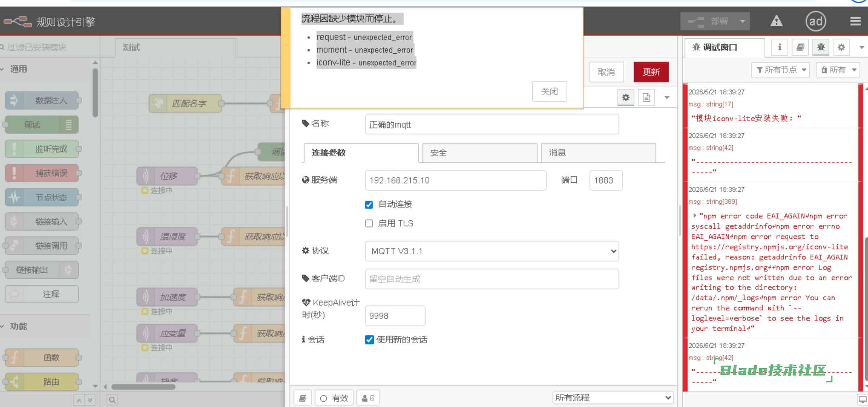
Task: Click the user count 6 button
Action: pyautogui.click(x=368, y=398)
